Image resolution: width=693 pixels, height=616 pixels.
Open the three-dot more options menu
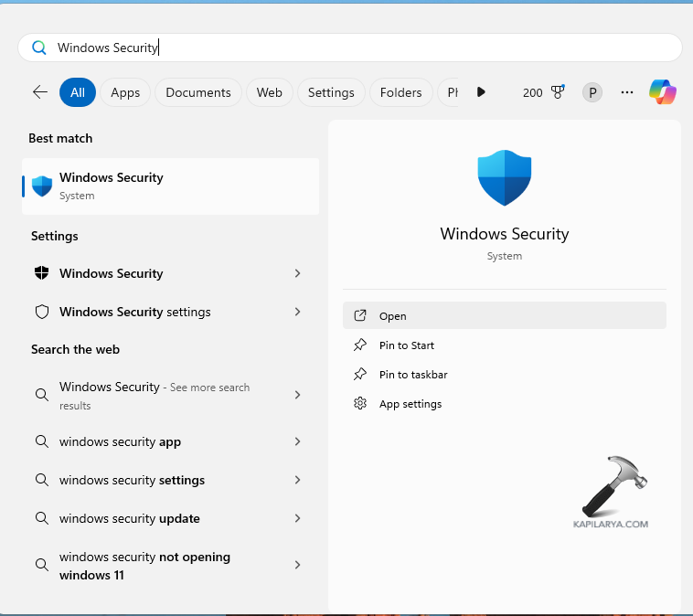pos(626,92)
